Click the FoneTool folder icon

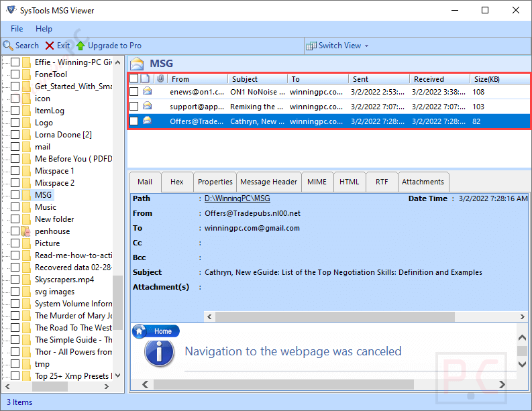26,74
